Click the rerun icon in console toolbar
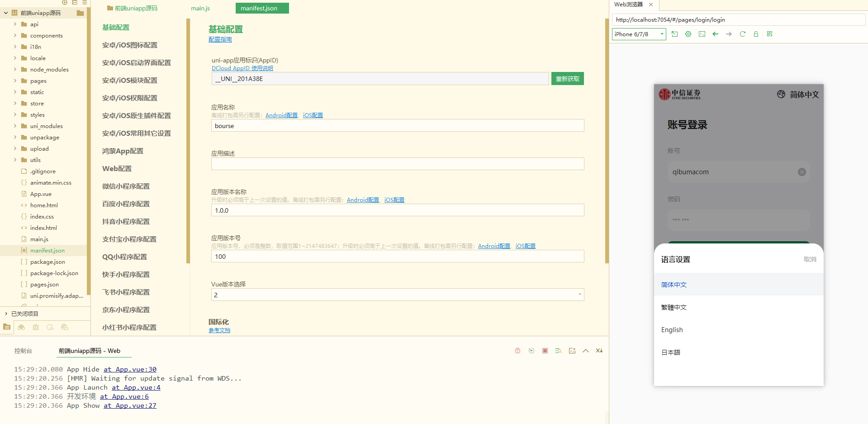The height and width of the screenshot is (424, 868). coord(531,351)
